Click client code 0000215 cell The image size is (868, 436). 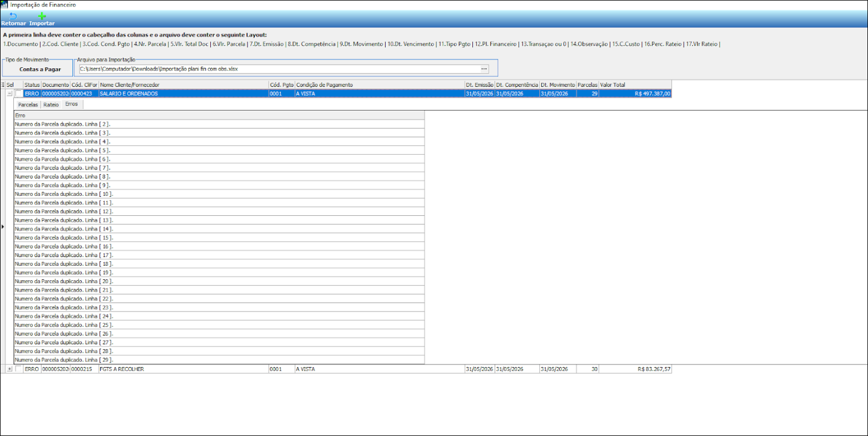click(x=85, y=369)
